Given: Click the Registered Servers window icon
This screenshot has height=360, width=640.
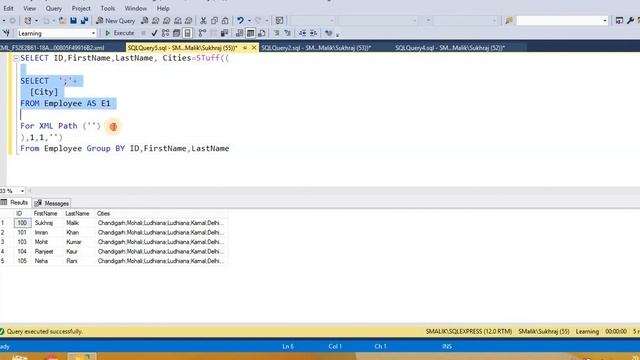Looking at the screenshot, I should coord(619,20).
